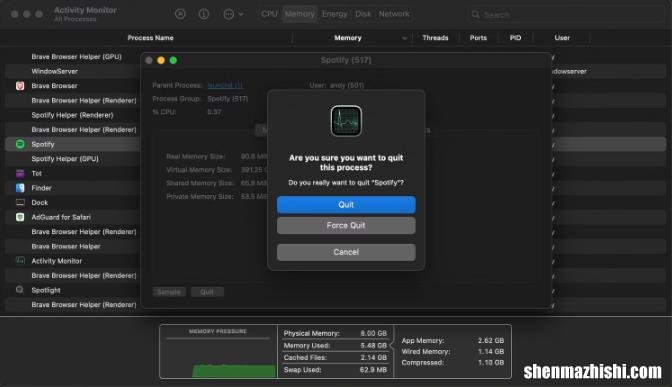The image size is (672, 387).
Task: Minimize the Spotify (517) info window
Action: point(161,60)
